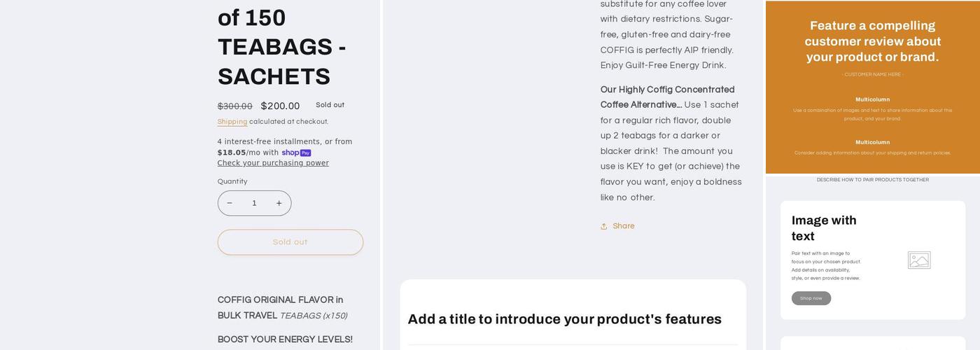The image size is (980, 350).
Task: Click the image placeholder icon
Action: (x=918, y=260)
